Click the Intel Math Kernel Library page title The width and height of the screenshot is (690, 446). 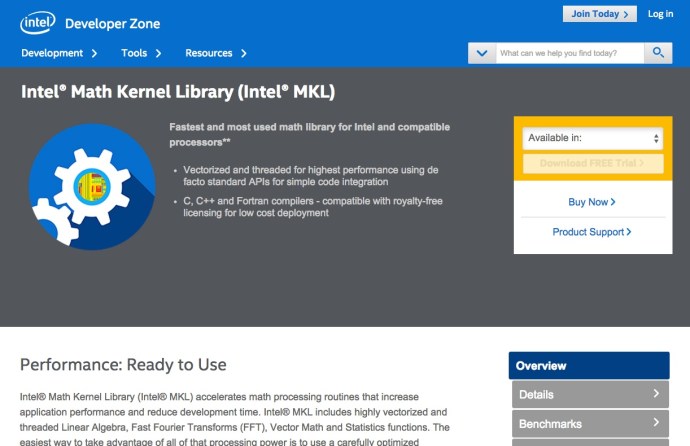click(178, 92)
